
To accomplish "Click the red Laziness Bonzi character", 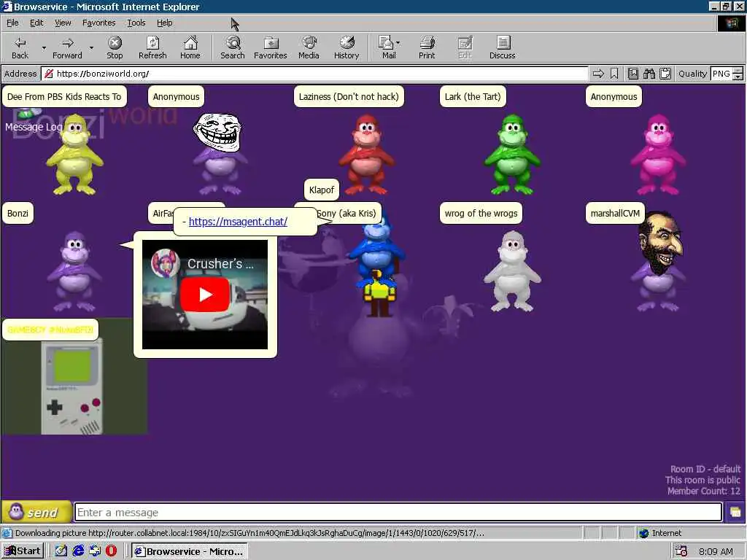I will click(x=366, y=155).
